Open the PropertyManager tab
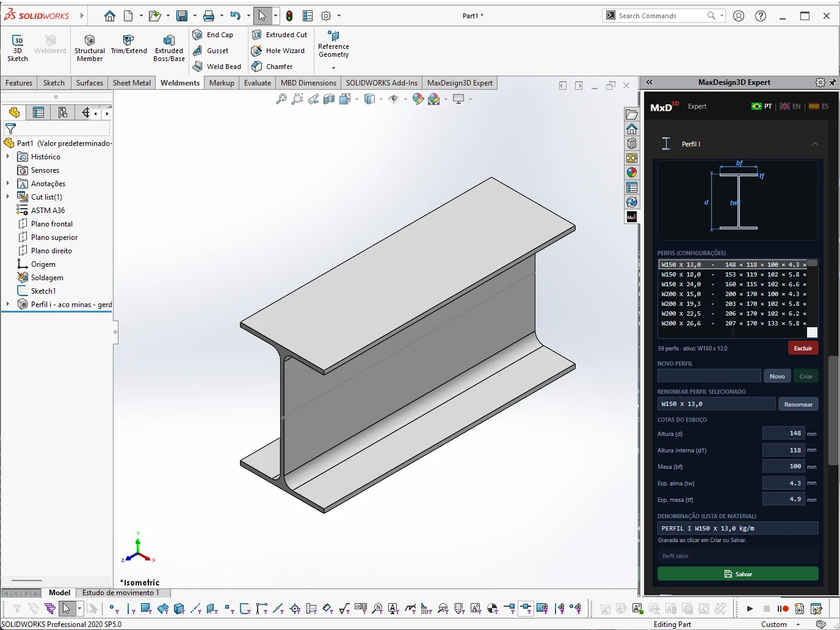840x630 pixels. tap(38, 112)
